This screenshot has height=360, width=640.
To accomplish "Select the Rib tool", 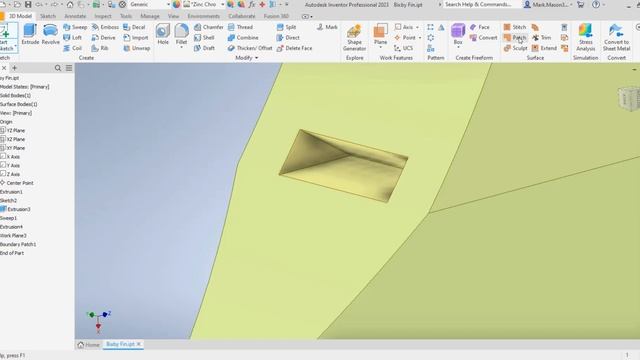I will pos(100,48).
